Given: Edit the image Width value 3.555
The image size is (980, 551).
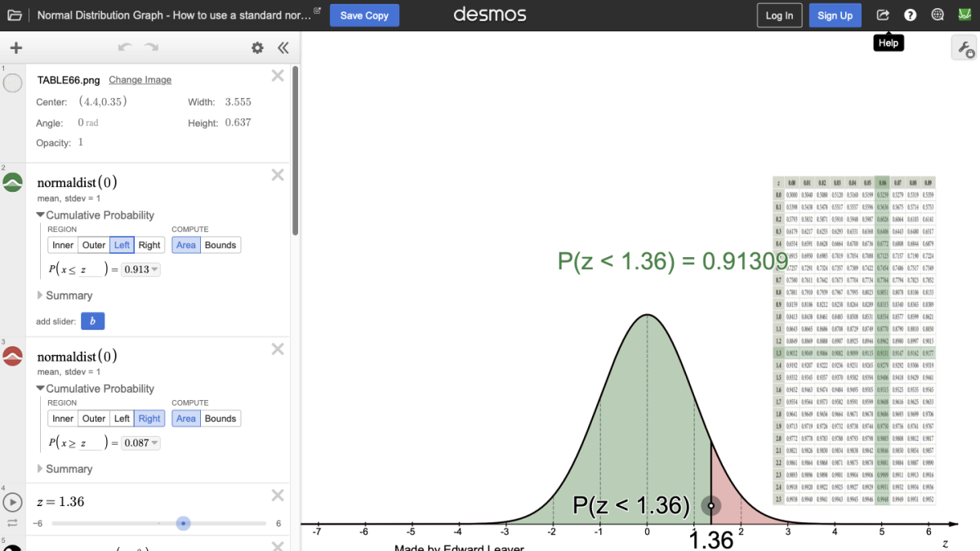Looking at the screenshot, I should pyautogui.click(x=238, y=102).
